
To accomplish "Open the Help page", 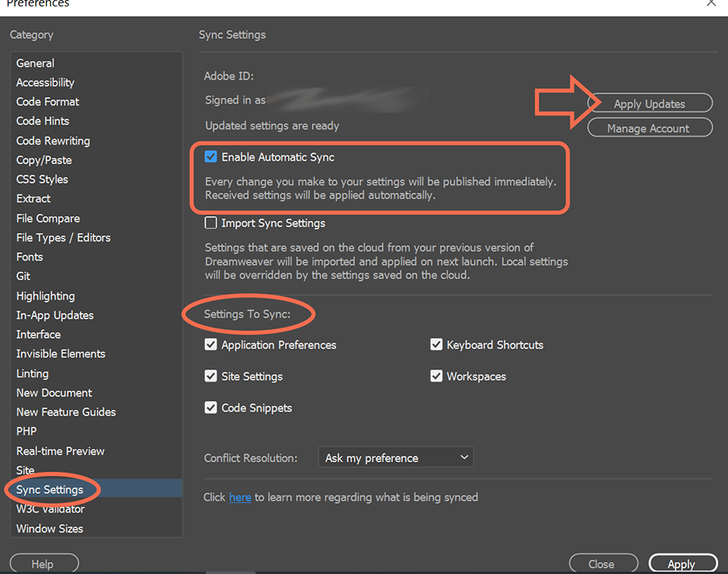I will click(x=44, y=563).
